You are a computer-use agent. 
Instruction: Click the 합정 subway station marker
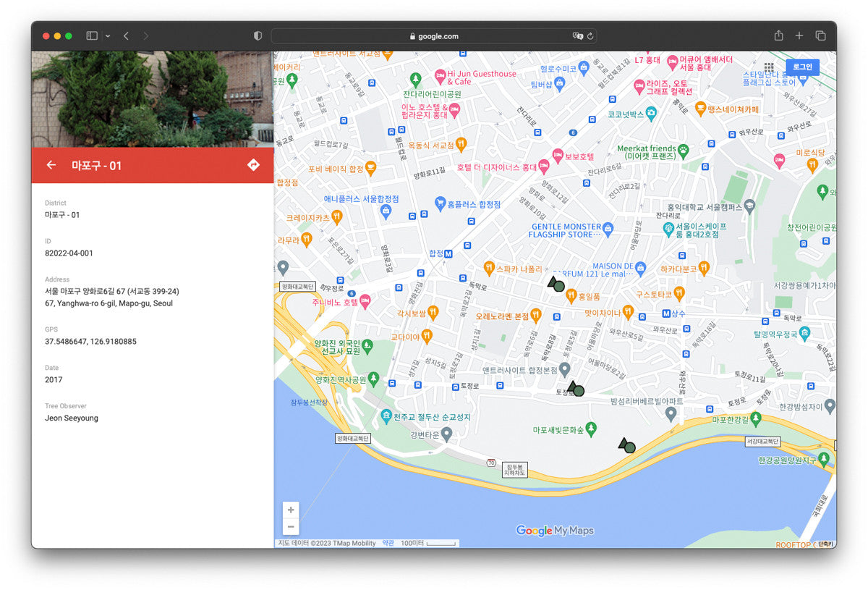click(448, 253)
